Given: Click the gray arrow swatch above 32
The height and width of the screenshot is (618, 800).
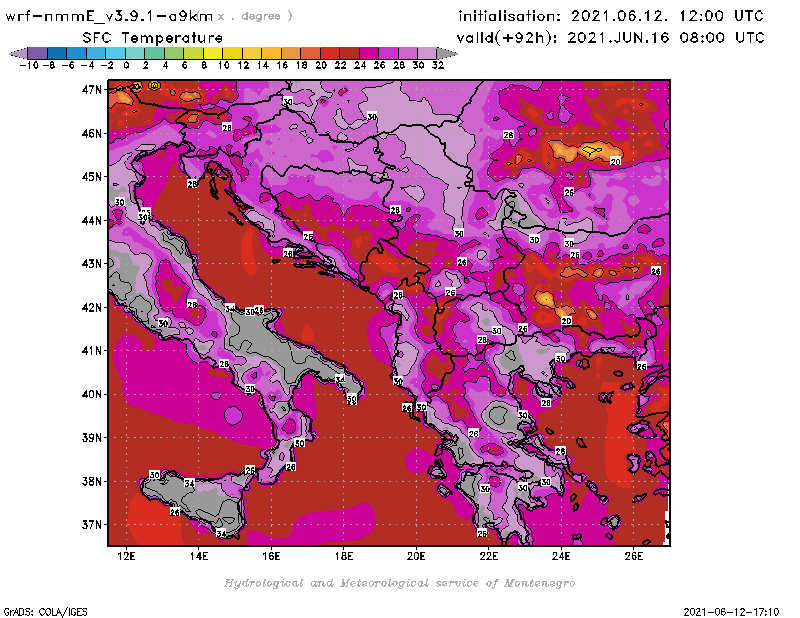Looking at the screenshot, I should coord(447,53).
